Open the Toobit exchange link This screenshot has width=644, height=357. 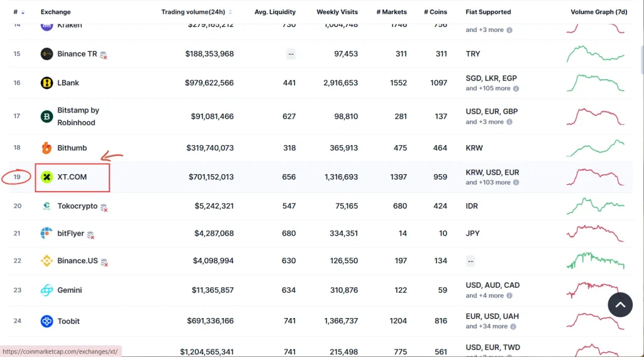(x=68, y=321)
